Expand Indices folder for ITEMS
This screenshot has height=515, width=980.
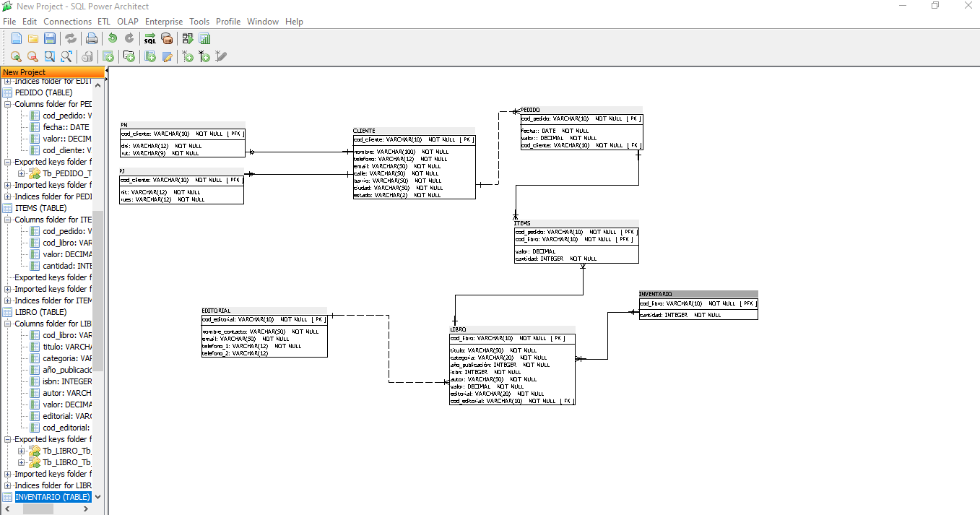[x=8, y=300]
